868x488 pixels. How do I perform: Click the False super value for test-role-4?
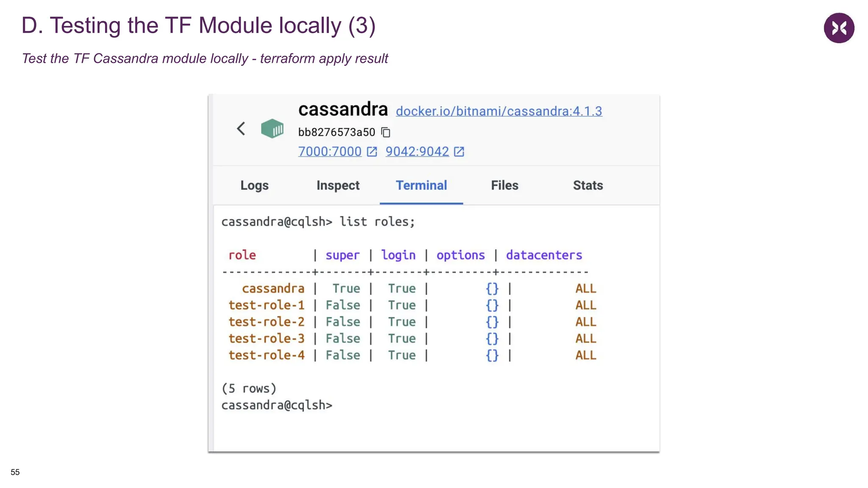pyautogui.click(x=343, y=355)
